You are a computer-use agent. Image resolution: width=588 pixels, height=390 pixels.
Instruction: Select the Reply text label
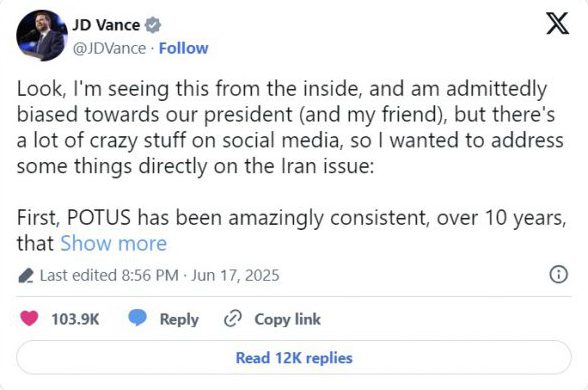[179, 319]
